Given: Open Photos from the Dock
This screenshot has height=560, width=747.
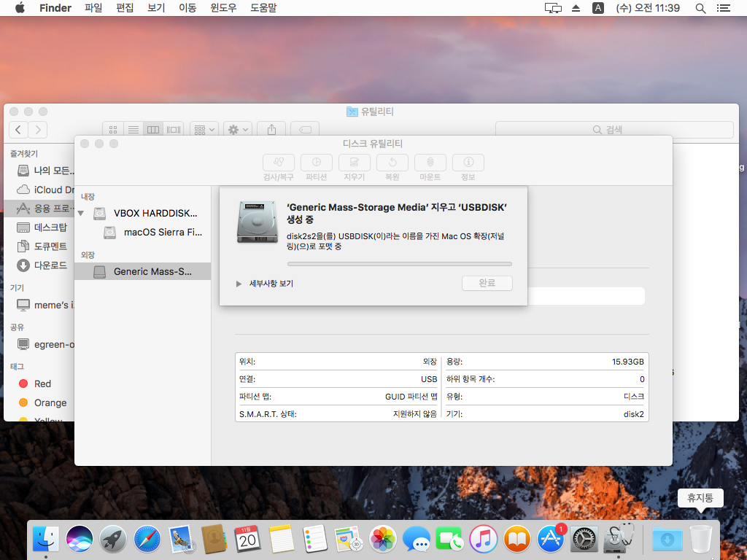Looking at the screenshot, I should 382,539.
